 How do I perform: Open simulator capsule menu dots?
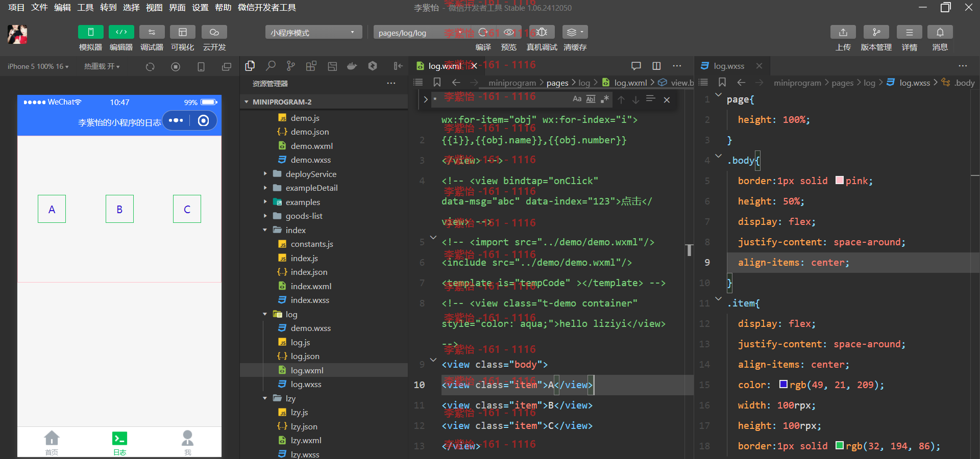176,120
